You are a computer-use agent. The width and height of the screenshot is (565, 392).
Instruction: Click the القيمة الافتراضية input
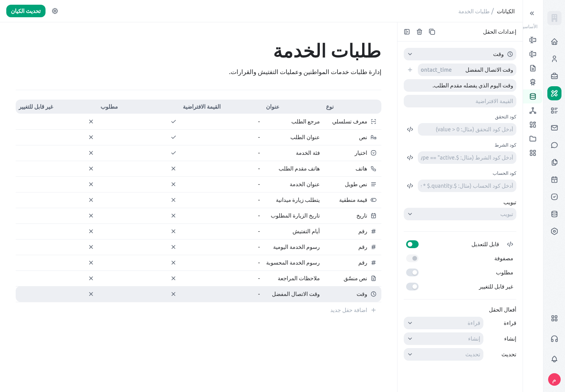click(x=460, y=101)
